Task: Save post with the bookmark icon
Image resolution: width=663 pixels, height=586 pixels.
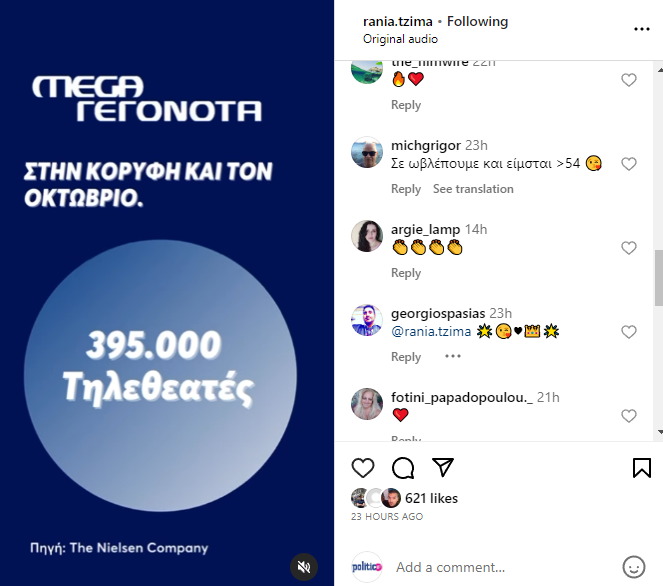Action: 641,468
